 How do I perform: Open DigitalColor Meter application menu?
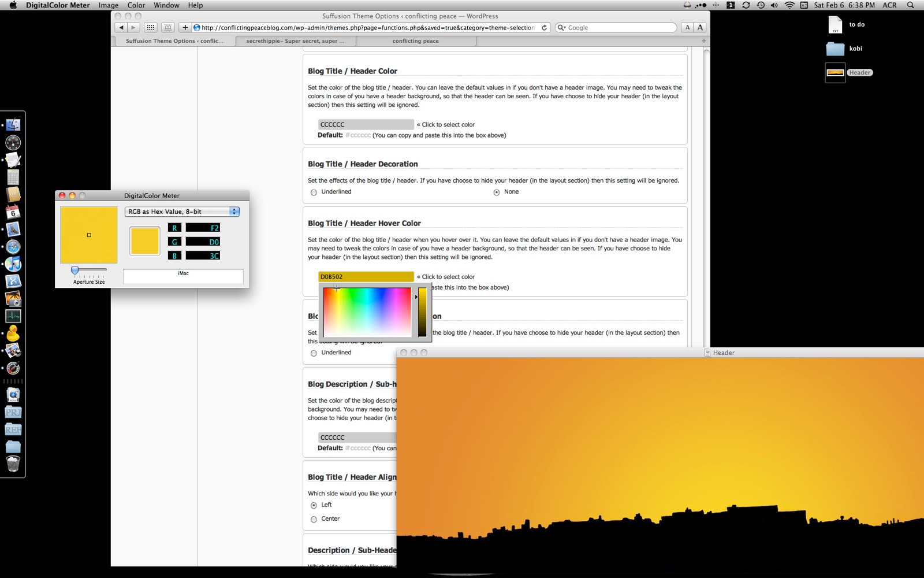[x=58, y=5]
